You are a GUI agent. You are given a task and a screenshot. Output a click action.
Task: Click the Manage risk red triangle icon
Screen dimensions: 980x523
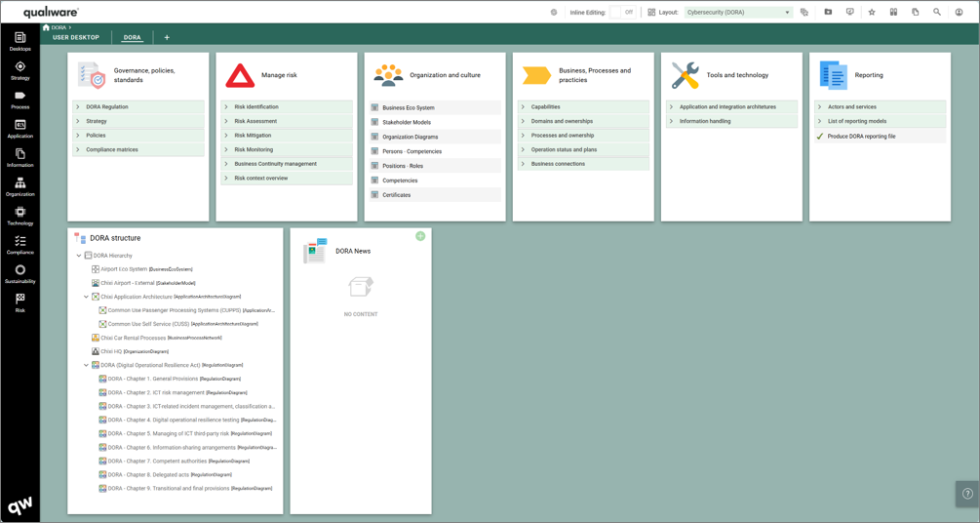[240, 75]
